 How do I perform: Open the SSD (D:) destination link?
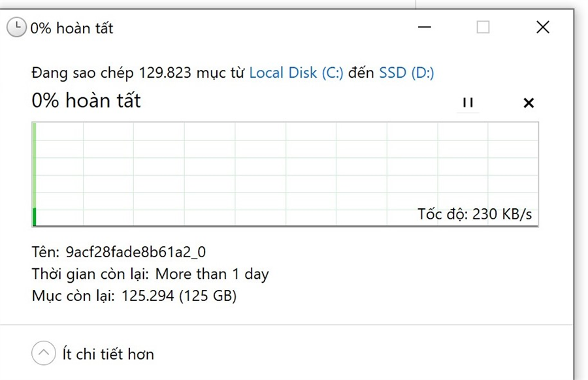click(x=406, y=72)
